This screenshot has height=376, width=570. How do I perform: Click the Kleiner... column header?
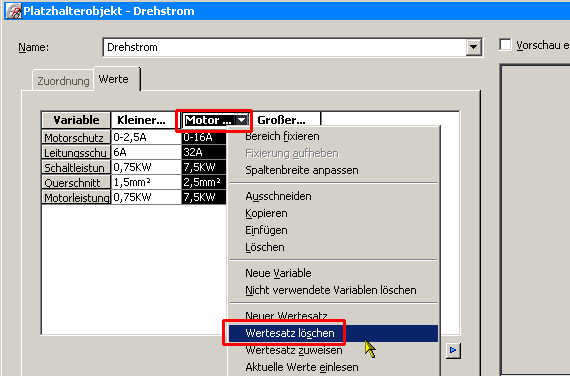[x=146, y=120]
